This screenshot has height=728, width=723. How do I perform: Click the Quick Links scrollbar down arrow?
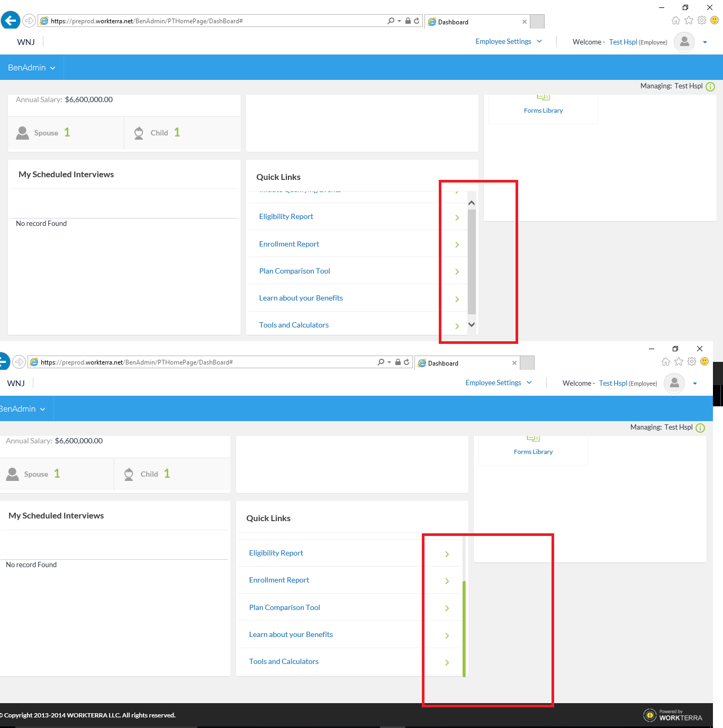(x=472, y=325)
